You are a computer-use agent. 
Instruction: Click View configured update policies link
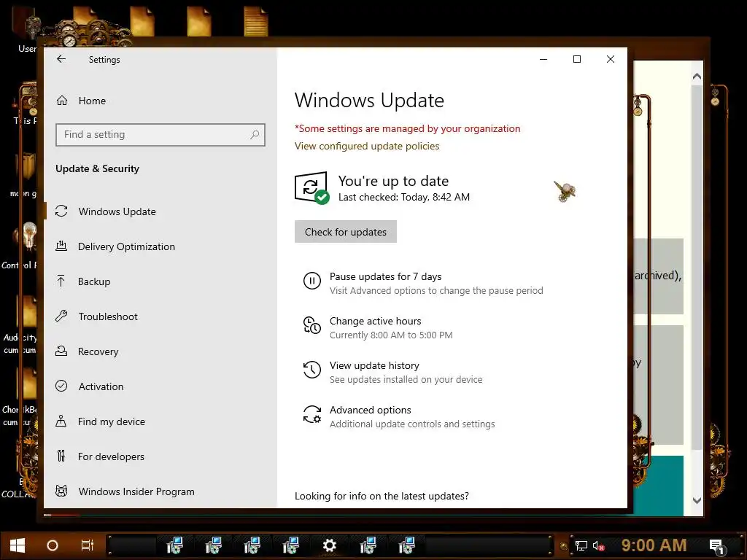(x=367, y=146)
